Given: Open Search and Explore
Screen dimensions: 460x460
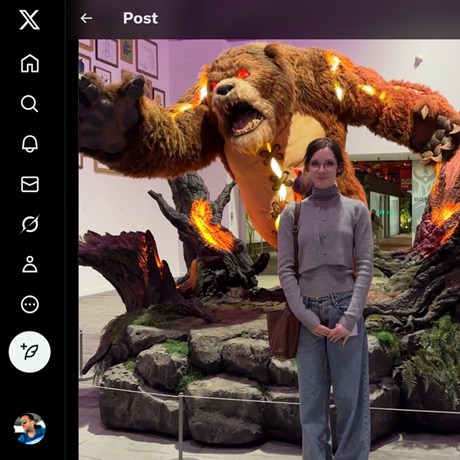Looking at the screenshot, I should click(x=30, y=104).
